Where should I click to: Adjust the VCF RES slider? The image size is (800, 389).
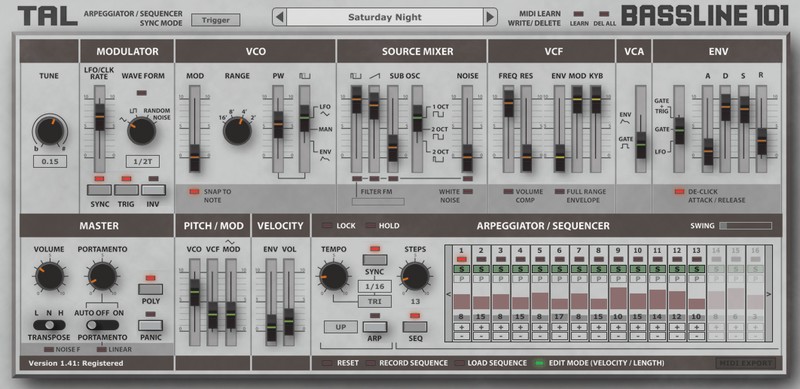pyautogui.click(x=527, y=158)
